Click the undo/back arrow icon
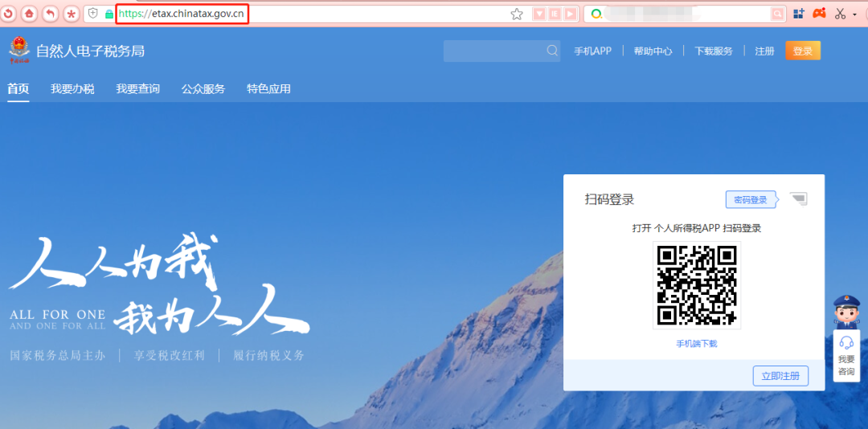The height and width of the screenshot is (429, 868). point(50,14)
